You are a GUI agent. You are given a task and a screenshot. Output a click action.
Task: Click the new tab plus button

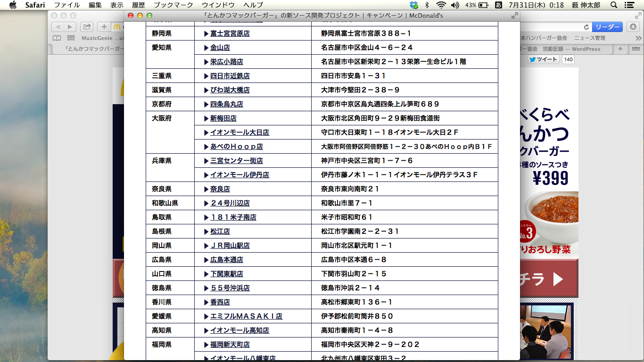pyautogui.click(x=620, y=49)
